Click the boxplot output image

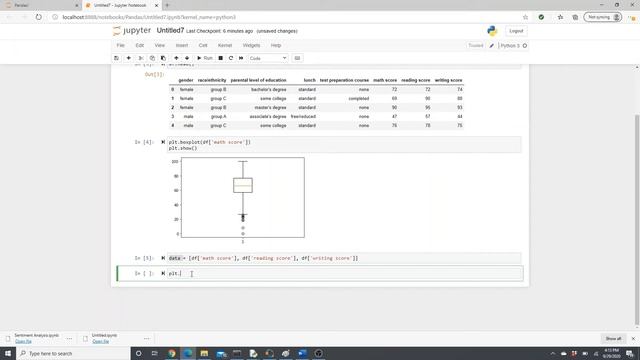click(x=238, y=200)
